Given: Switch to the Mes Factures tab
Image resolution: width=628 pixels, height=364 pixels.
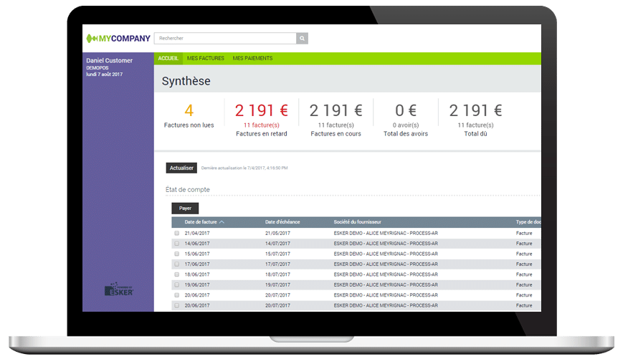Looking at the screenshot, I should (x=205, y=58).
